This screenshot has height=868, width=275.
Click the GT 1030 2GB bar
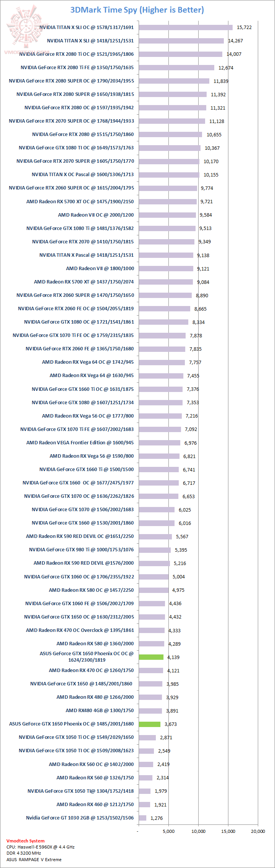click(x=142, y=818)
